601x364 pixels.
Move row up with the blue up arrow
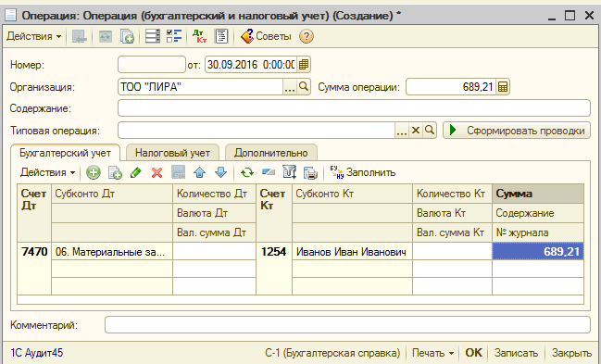point(199,172)
